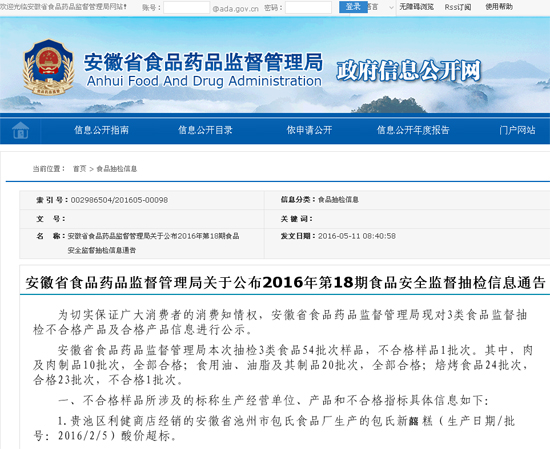Open 依申请公开 menu item

(x=309, y=130)
